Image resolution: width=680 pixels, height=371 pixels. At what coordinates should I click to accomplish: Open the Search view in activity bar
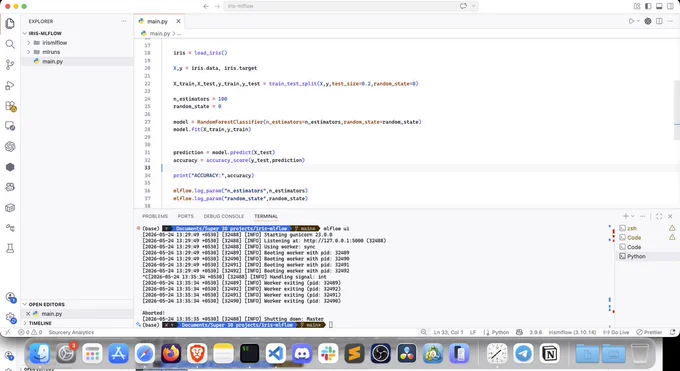point(10,44)
